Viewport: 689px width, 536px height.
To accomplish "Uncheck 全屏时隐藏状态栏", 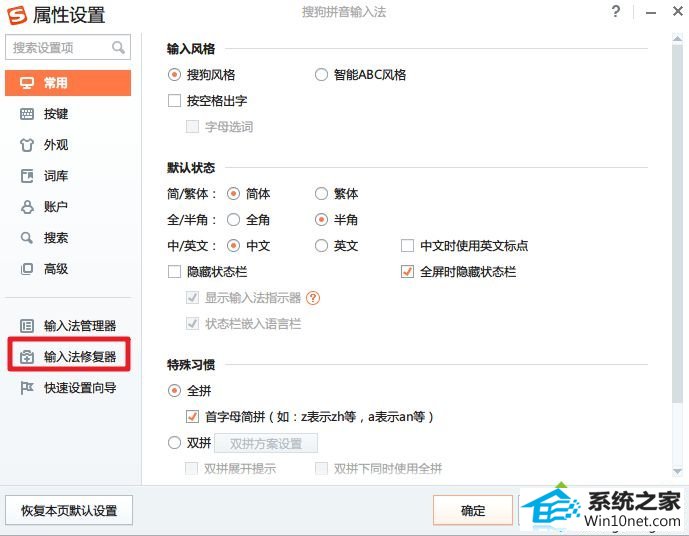I will tap(407, 272).
